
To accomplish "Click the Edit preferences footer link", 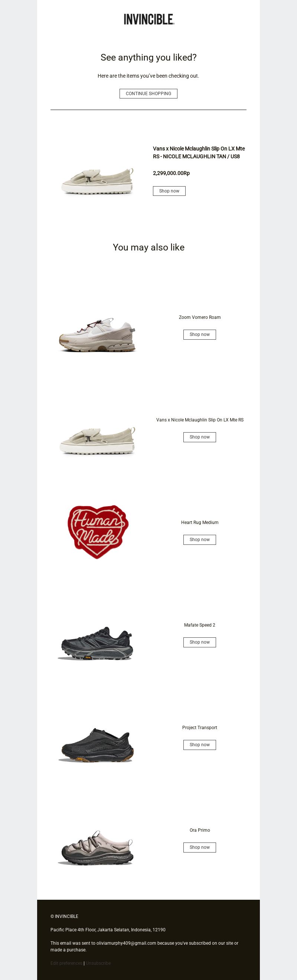I will [66, 963].
